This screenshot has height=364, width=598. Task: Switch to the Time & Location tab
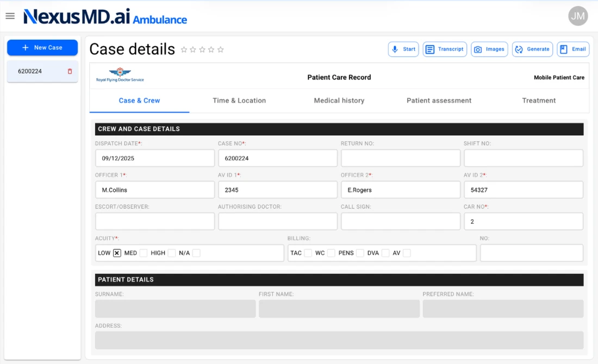click(239, 101)
